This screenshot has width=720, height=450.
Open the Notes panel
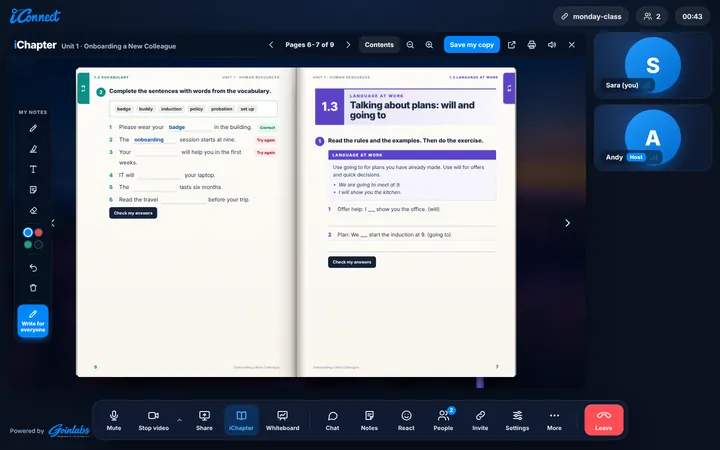369,421
